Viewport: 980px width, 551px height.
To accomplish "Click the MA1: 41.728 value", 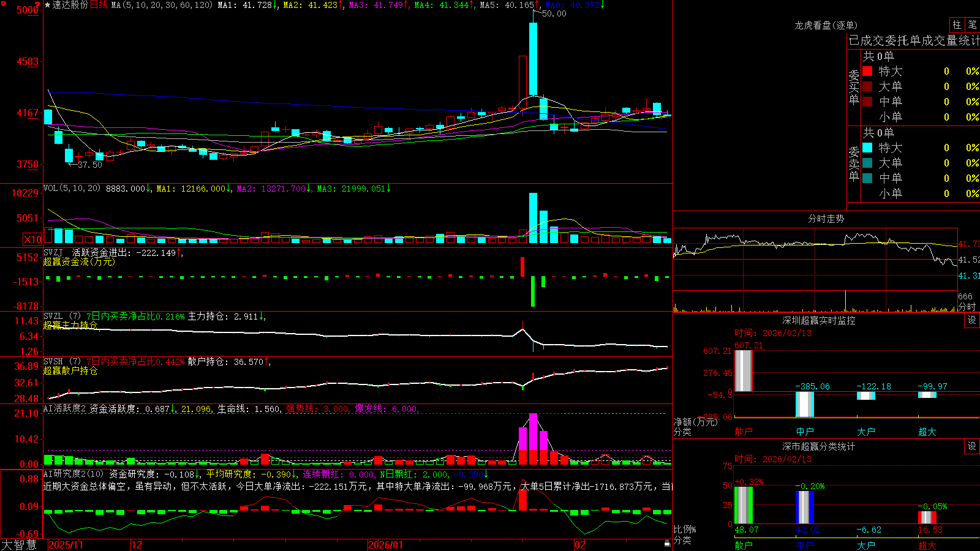I will 245,5.
